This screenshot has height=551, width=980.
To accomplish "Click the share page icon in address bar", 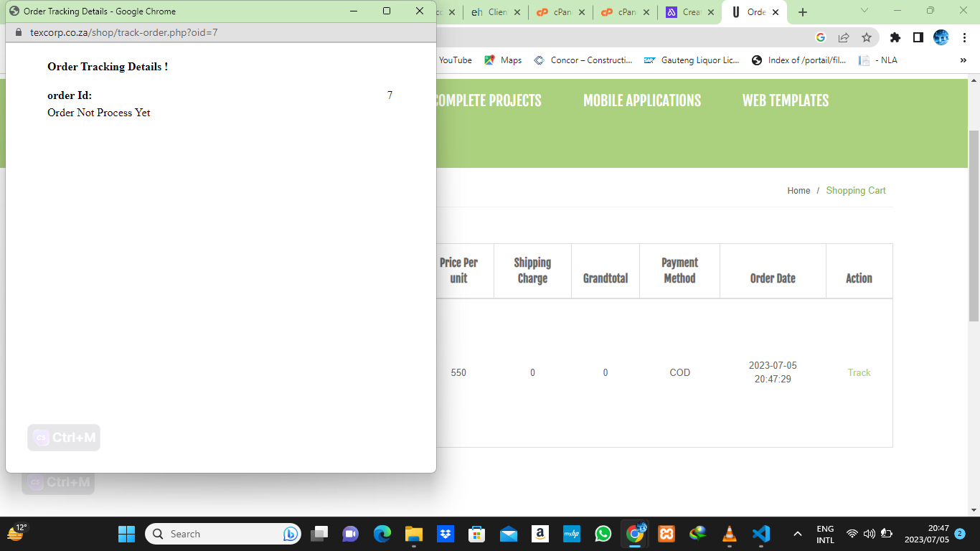I will (844, 37).
